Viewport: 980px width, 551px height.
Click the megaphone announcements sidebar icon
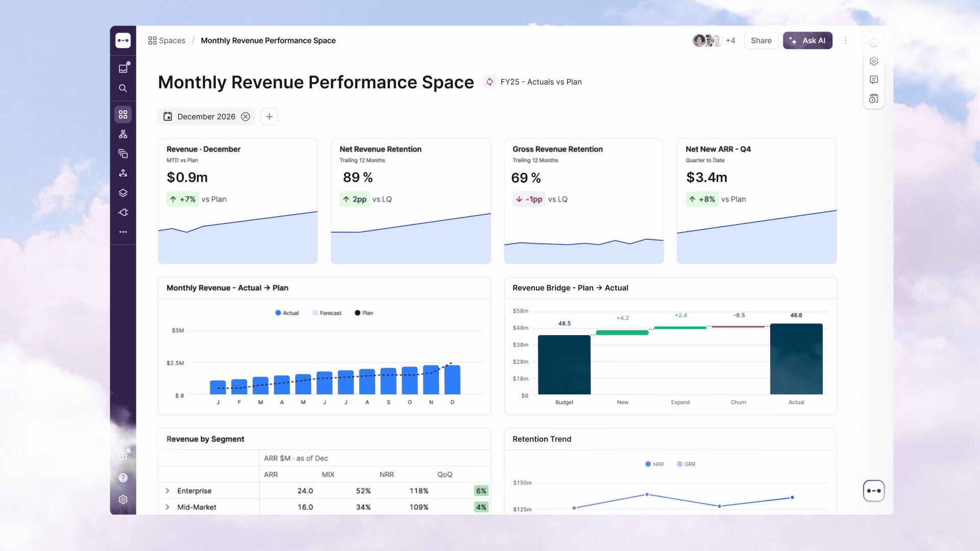click(x=123, y=212)
